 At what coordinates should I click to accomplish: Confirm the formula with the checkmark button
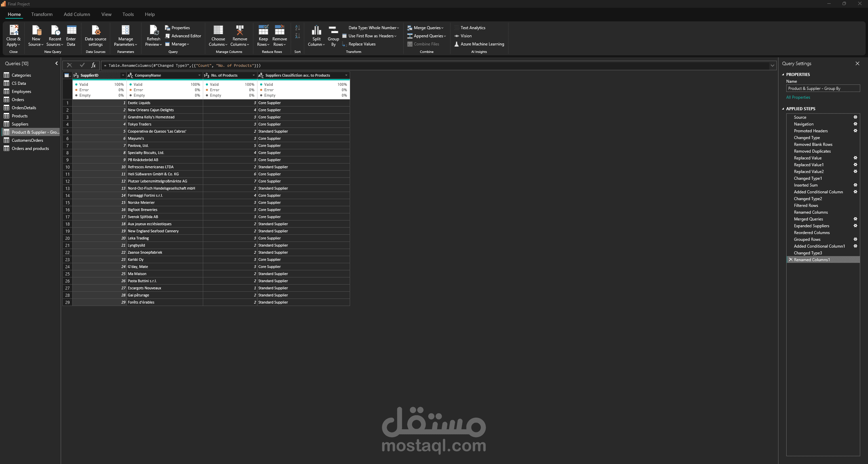pyautogui.click(x=82, y=65)
